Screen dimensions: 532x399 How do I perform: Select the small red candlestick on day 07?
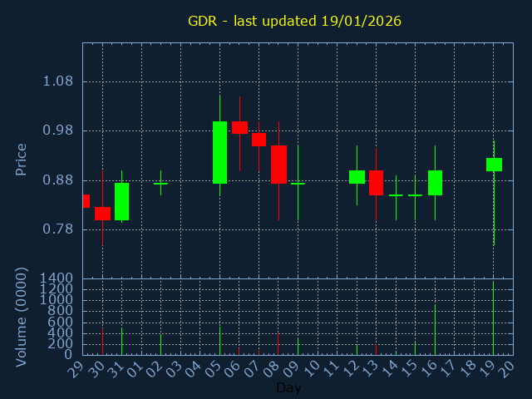[259, 139]
